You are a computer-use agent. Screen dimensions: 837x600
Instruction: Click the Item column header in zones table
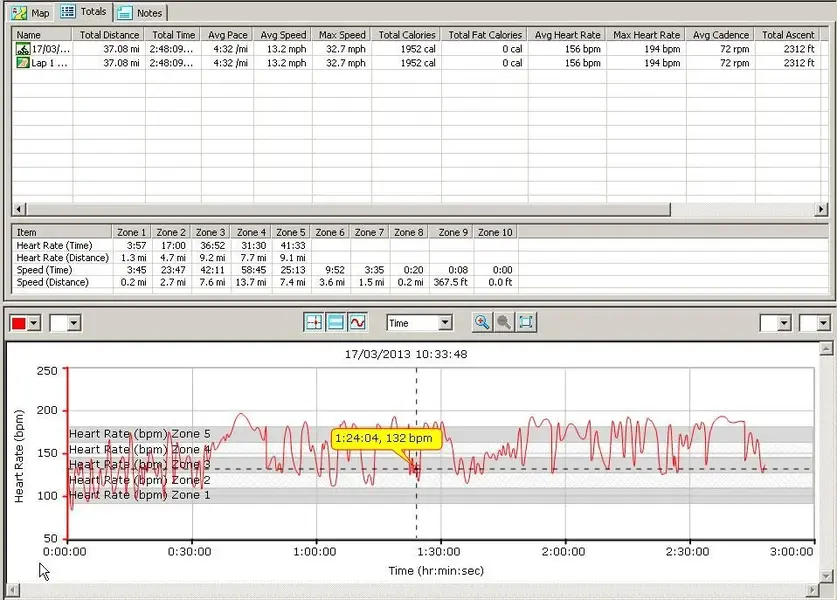tap(62, 232)
